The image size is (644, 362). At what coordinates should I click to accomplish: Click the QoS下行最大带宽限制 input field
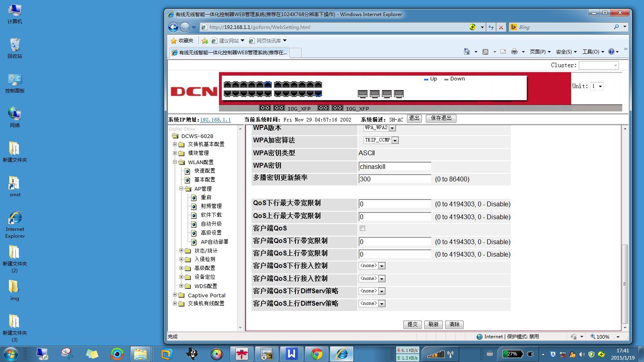coord(395,204)
